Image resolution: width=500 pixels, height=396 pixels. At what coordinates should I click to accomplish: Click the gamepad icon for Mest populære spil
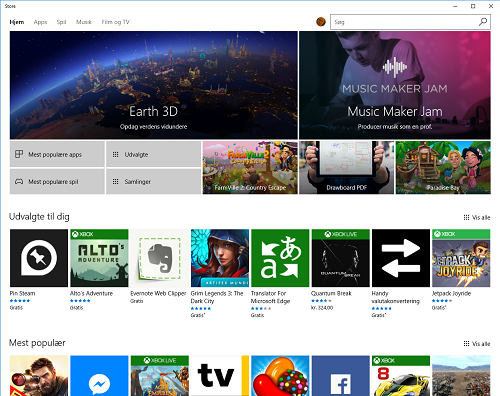pos(19,182)
